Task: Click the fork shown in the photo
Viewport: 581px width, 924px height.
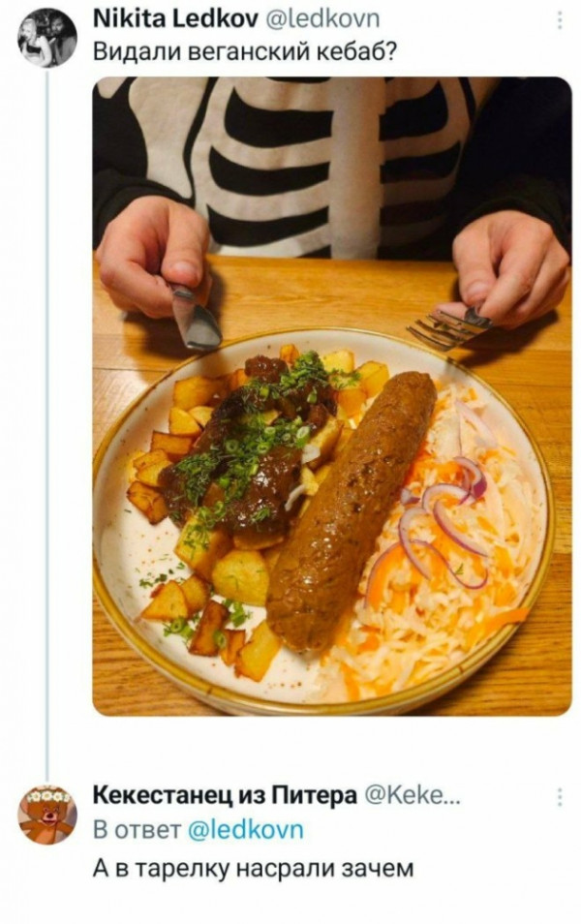Action: 448,327
